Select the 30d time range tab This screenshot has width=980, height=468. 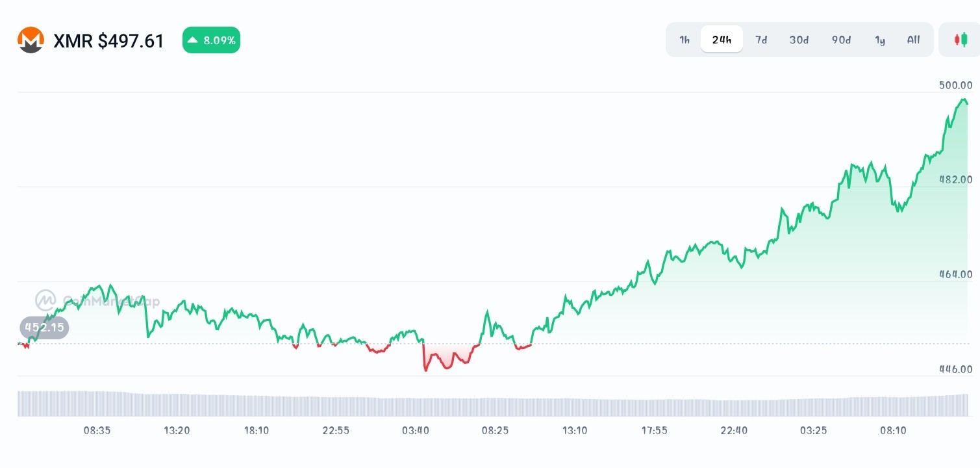(x=799, y=40)
